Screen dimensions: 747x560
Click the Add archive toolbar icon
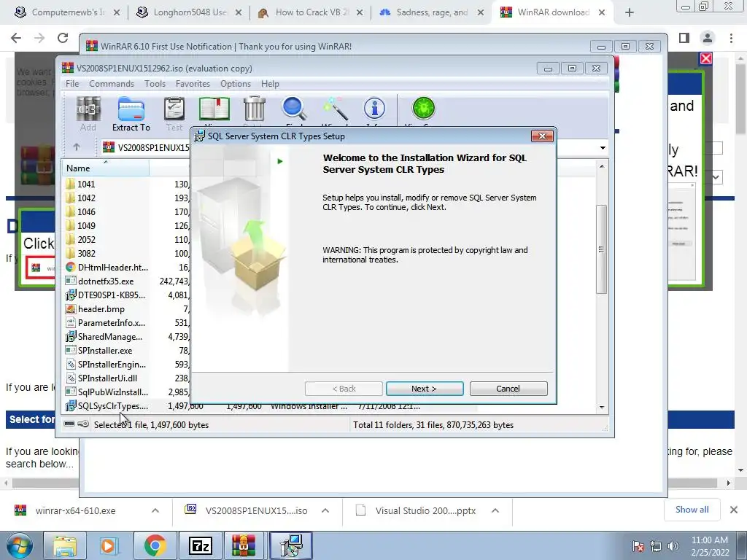tap(88, 113)
